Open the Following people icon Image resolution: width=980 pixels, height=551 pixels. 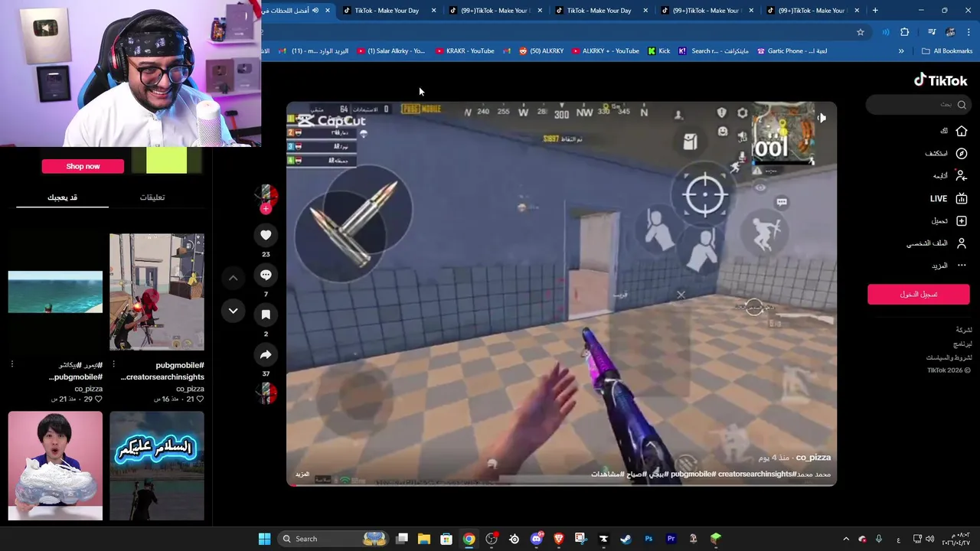pos(962,175)
